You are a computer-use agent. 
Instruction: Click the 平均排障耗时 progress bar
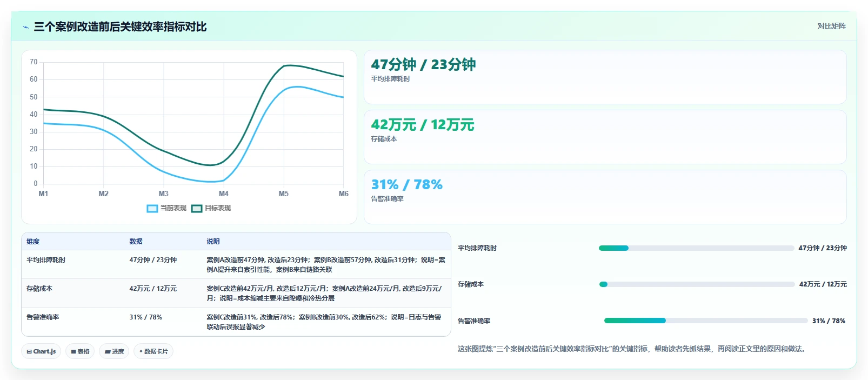[696, 248]
